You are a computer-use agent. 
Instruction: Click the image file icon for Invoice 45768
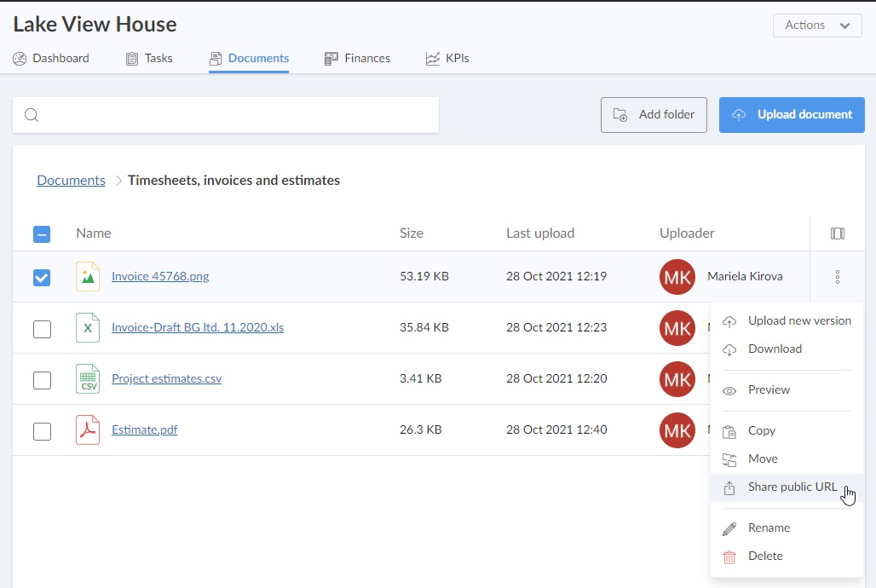pos(88,277)
